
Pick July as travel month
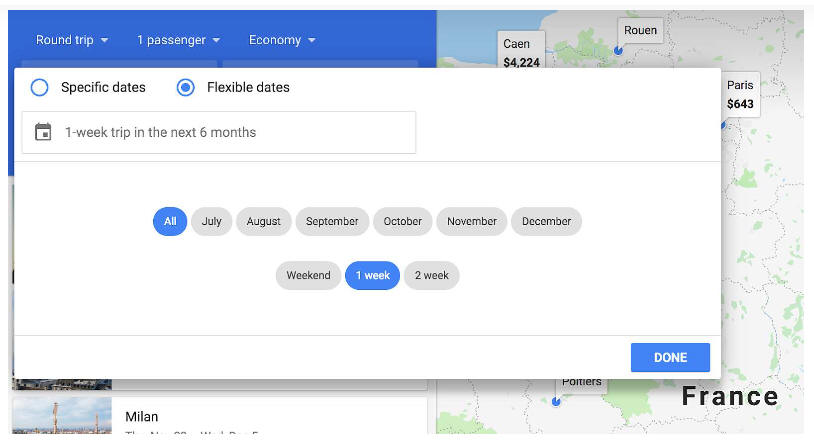coord(211,221)
